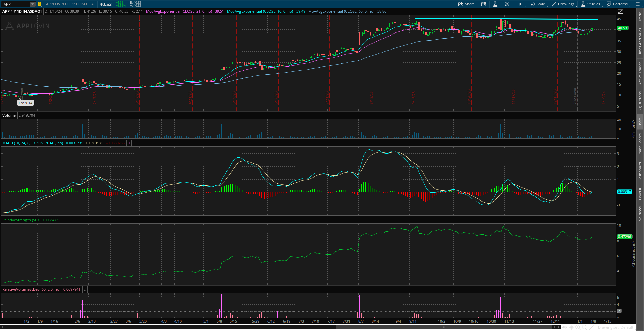Click the MACD study label

pyautogui.click(x=33, y=143)
